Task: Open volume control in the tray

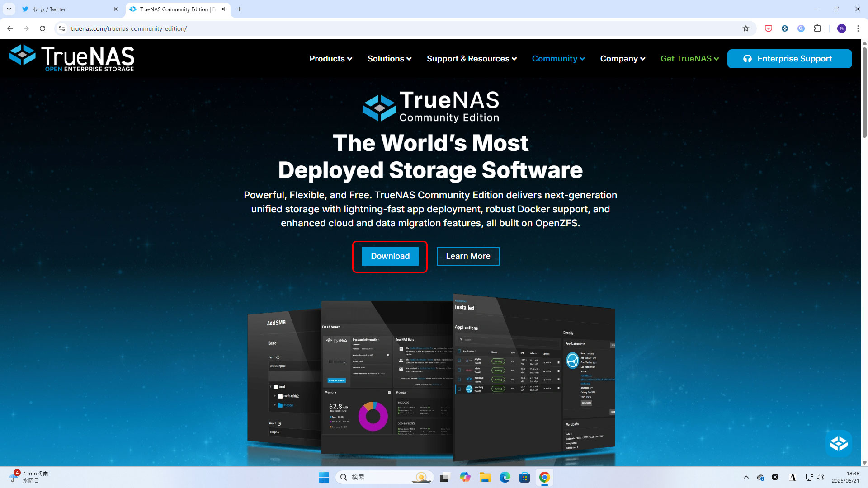Action: [821, 477]
